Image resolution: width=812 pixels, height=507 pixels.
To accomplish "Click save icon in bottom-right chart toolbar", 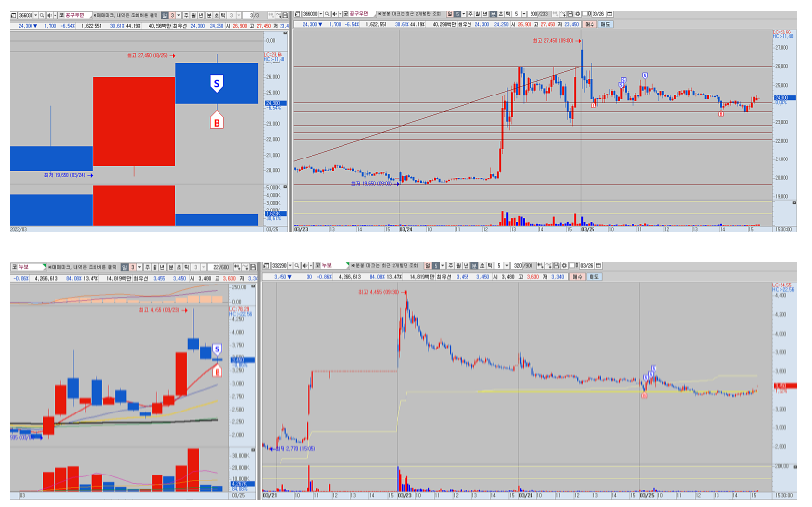I will point(557,265).
